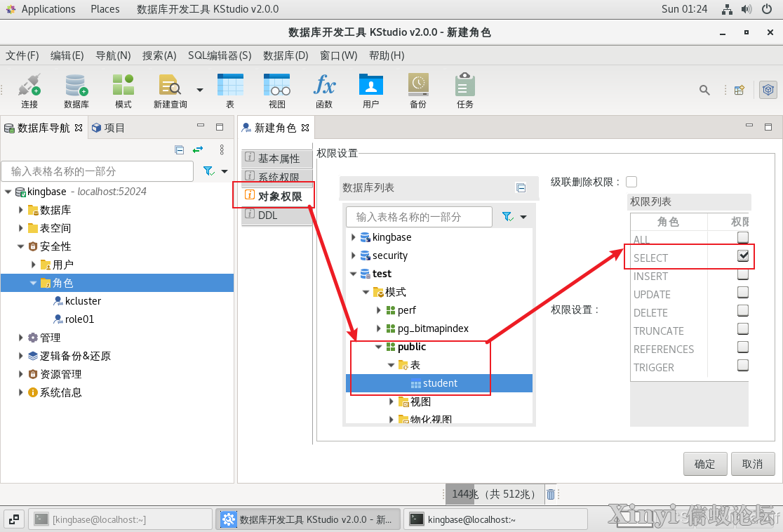Open the 视图 view toolbar icon
The width and height of the screenshot is (783, 532).
(x=277, y=91)
